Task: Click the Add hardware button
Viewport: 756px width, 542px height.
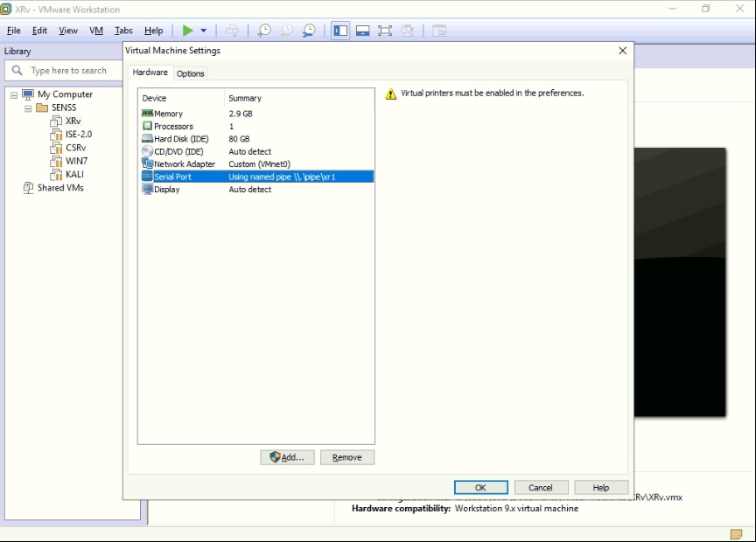Action: (x=287, y=457)
